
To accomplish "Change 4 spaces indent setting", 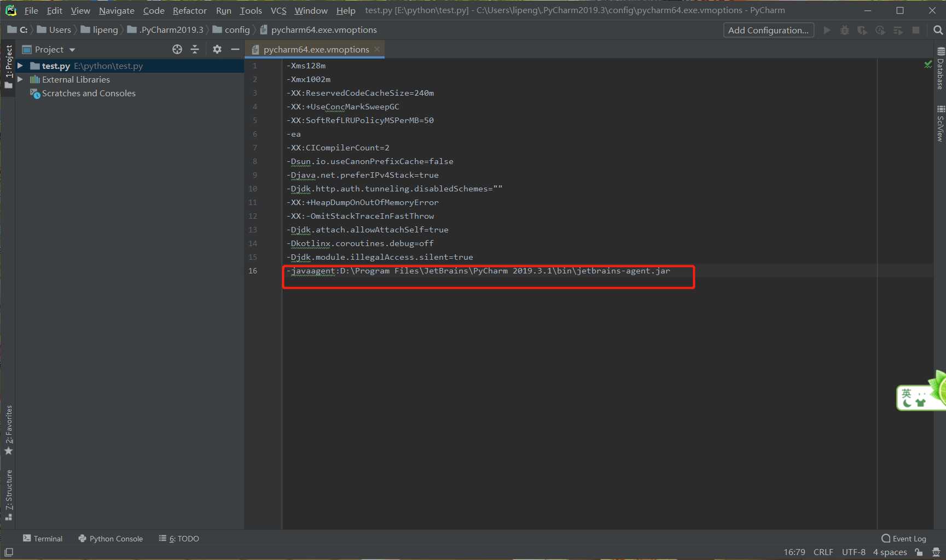I will tap(890, 552).
